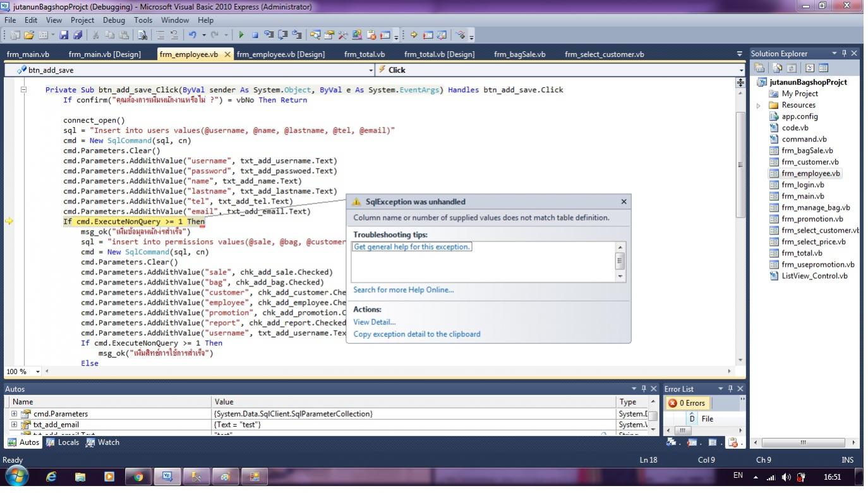Stop debugging with the stop icon
868x493 pixels.
(x=255, y=35)
